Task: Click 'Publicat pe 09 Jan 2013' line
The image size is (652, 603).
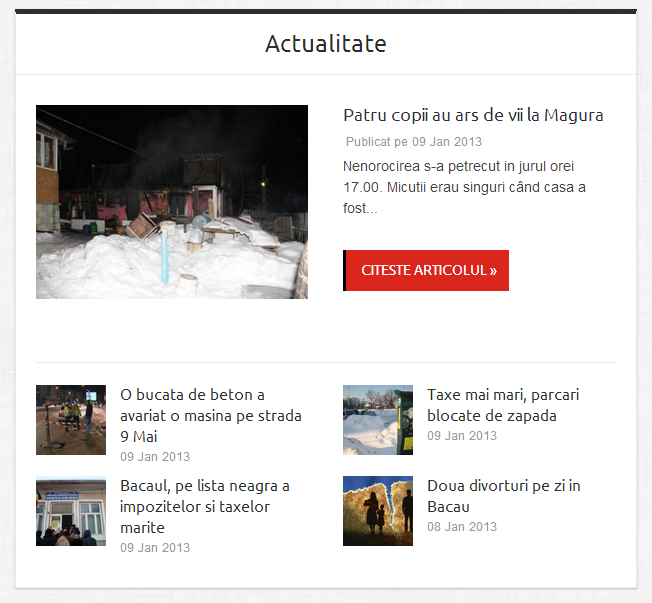Action: 414,142
